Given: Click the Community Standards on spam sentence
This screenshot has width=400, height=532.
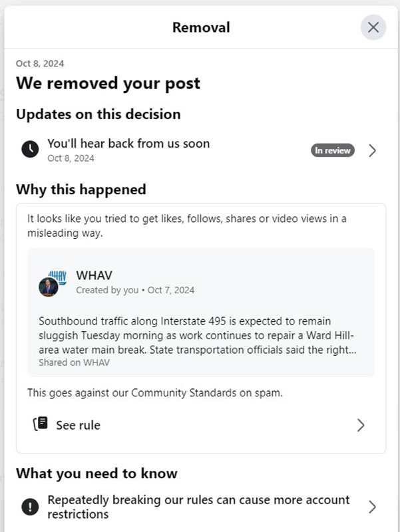Looking at the screenshot, I should pyautogui.click(x=155, y=393).
